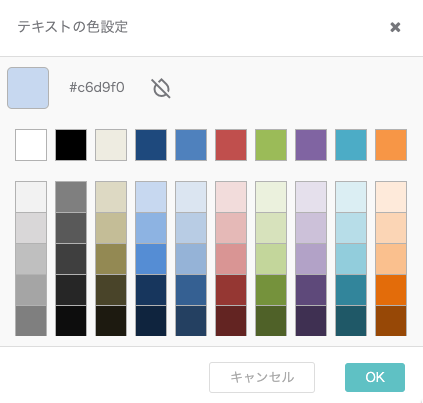The width and height of the screenshot is (423, 403).
Task: Pick the dark red shade swatch
Action: 231,290
